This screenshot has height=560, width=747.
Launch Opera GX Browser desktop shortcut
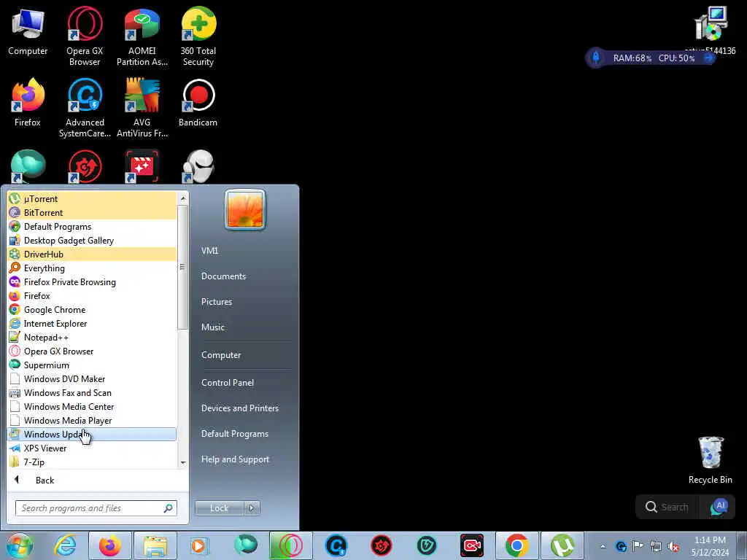pyautogui.click(x=85, y=36)
